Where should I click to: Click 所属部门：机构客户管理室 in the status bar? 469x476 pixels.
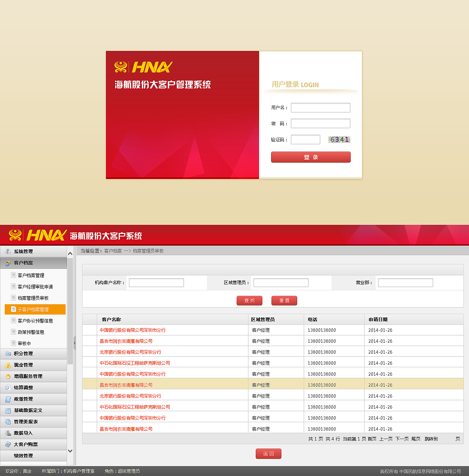tap(68, 471)
